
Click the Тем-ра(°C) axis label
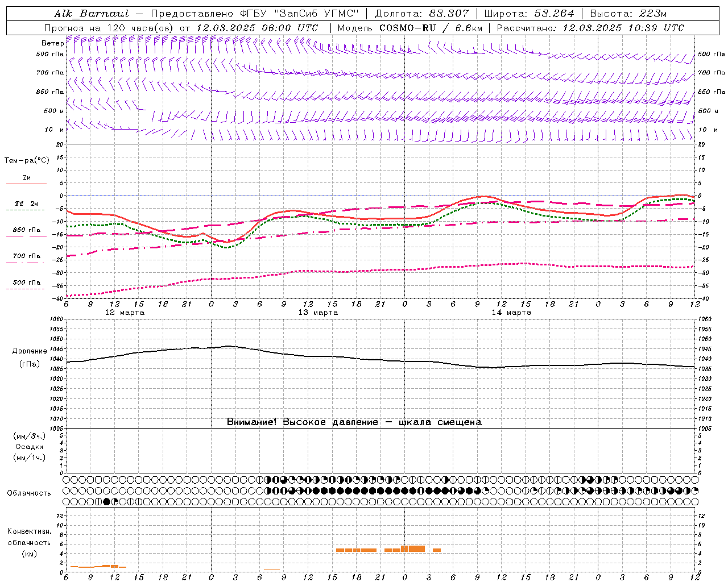27,161
